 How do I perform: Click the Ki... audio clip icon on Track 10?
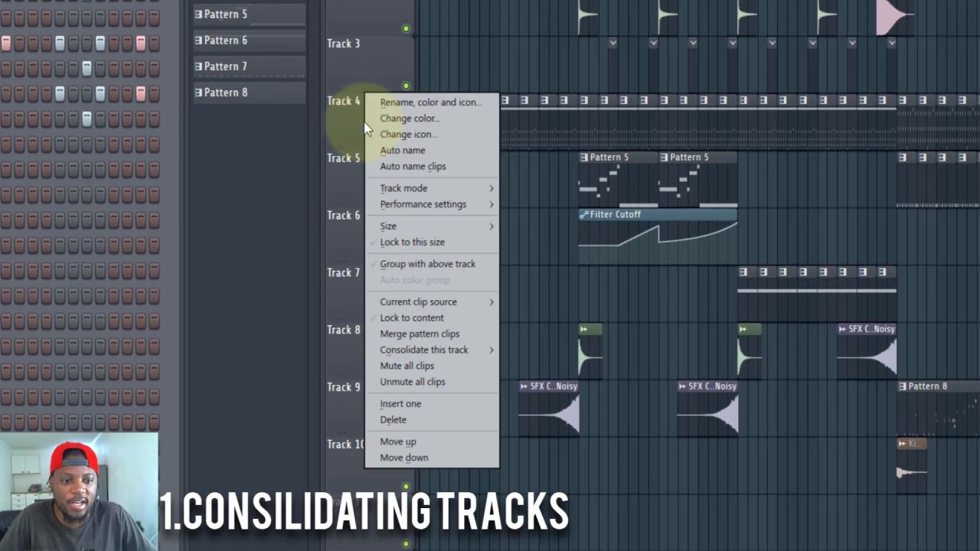click(x=902, y=444)
